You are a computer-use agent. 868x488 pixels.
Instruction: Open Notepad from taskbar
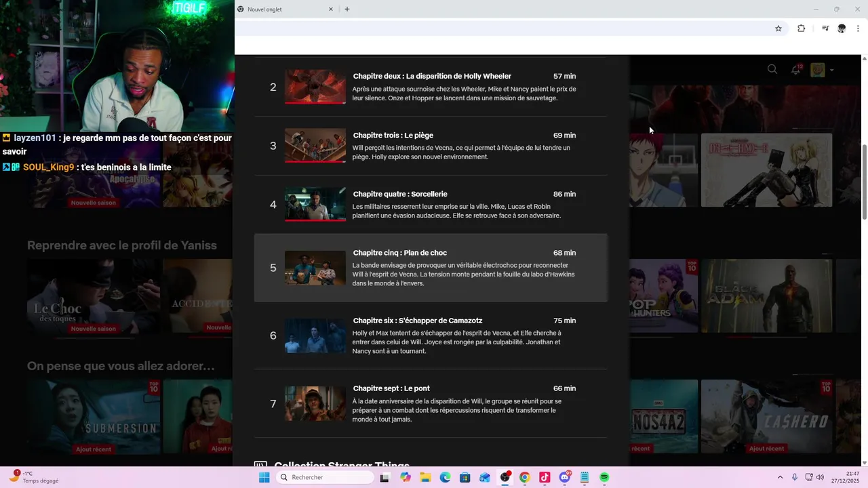(585, 477)
